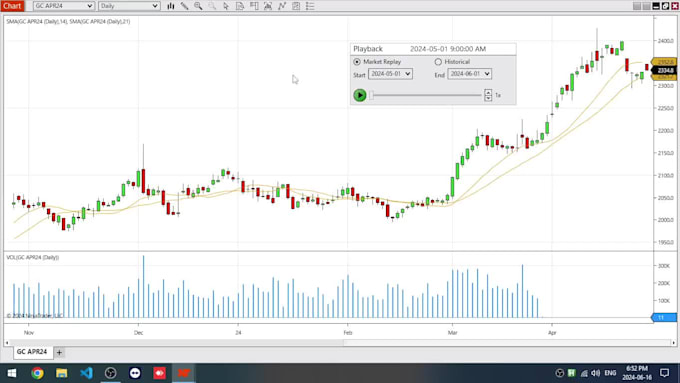This screenshot has height=383, width=680.
Task: Open the bar type chart style icon
Action: 171,6
